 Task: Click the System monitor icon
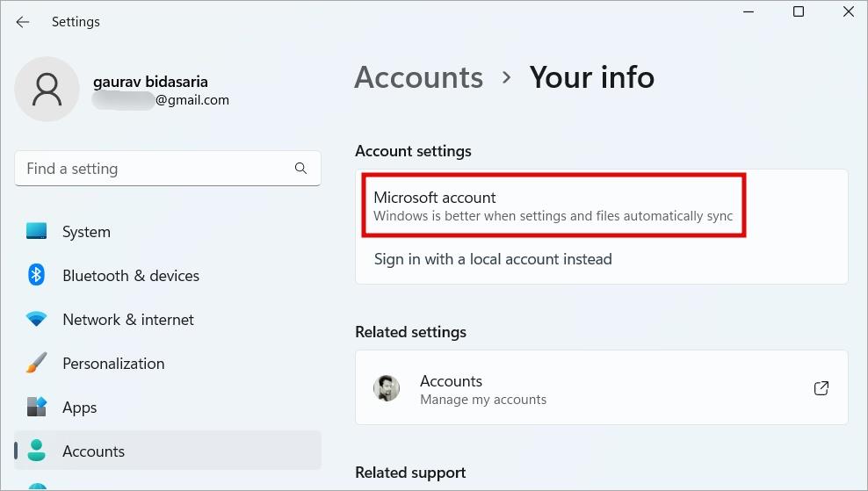(37, 231)
